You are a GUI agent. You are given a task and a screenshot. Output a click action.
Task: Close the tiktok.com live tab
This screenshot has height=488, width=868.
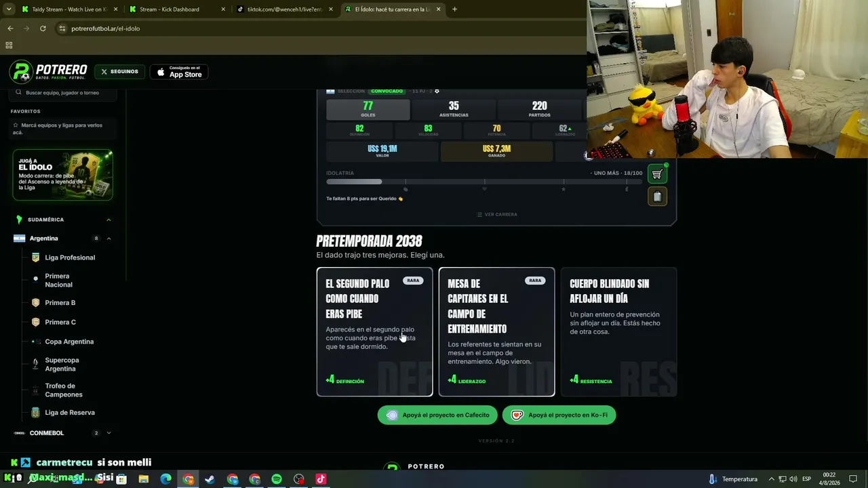[331, 9]
